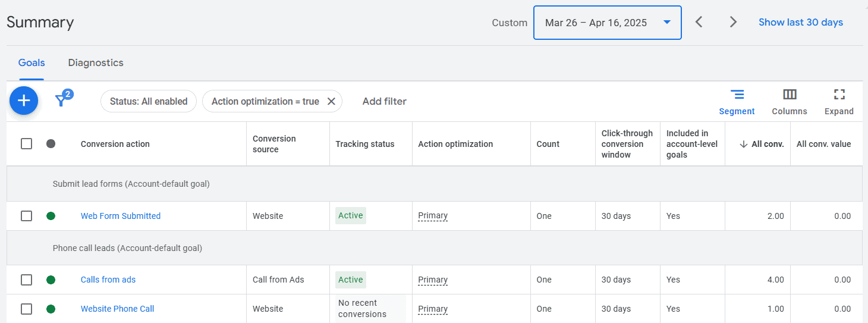This screenshot has height=323, width=868.
Task: Click the gray status dot header
Action: (51, 143)
